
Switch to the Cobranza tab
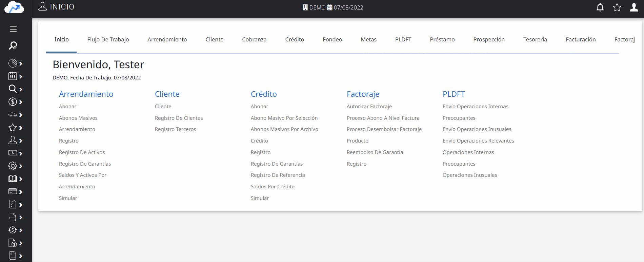[x=254, y=40]
